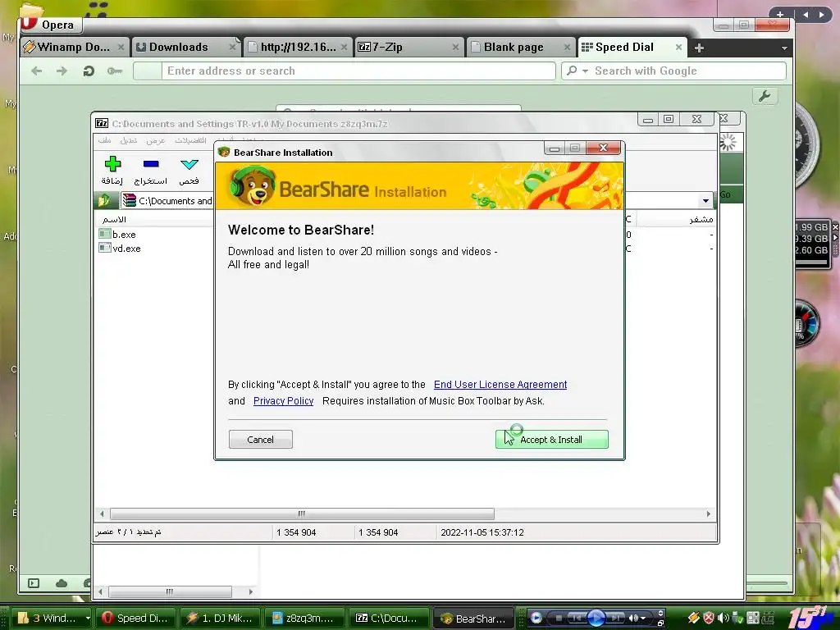The image size is (840, 630).
Task: Click the z8zq3m... taskbar button
Action: point(305,618)
